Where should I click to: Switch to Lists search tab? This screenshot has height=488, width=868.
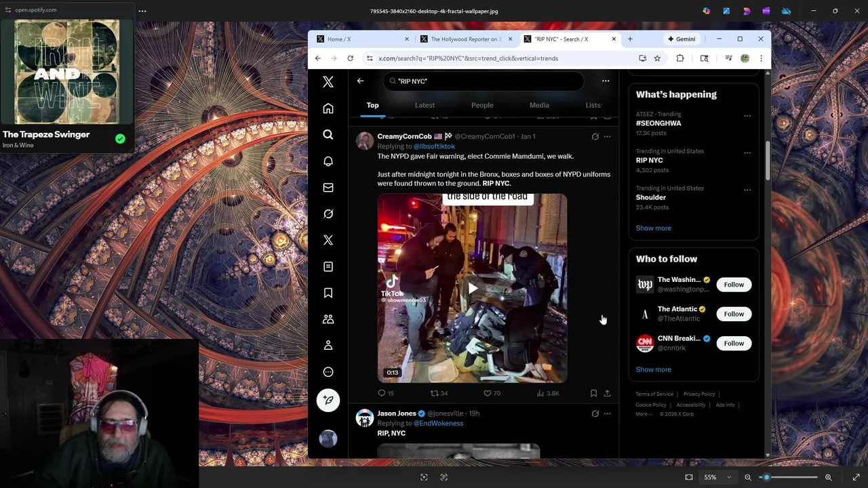click(x=593, y=105)
